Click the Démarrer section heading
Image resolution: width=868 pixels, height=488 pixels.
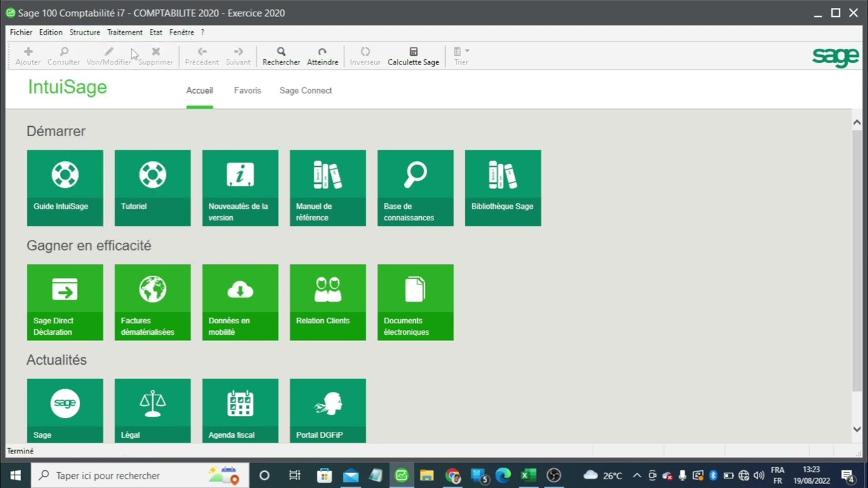tap(56, 131)
